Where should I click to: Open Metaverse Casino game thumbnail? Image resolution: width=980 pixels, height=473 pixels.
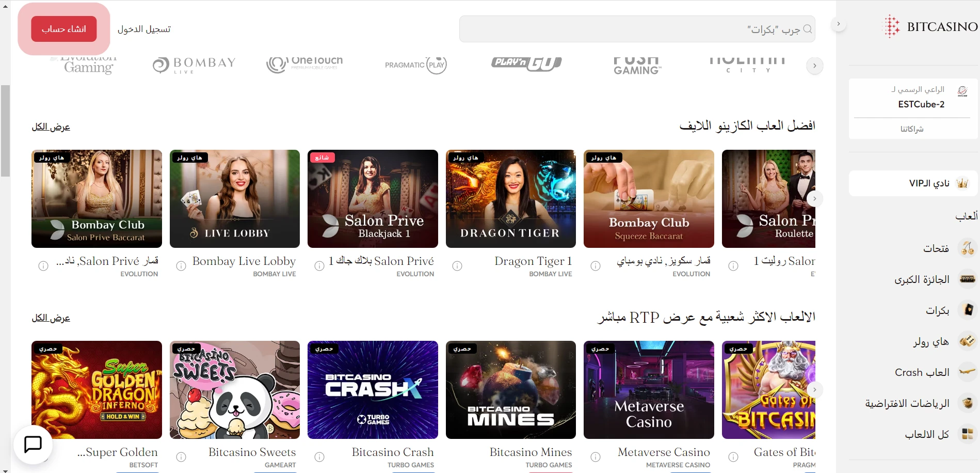point(649,390)
